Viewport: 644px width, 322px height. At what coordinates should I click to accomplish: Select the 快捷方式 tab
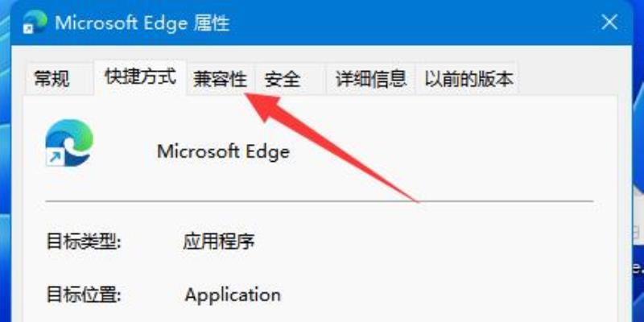[140, 76]
